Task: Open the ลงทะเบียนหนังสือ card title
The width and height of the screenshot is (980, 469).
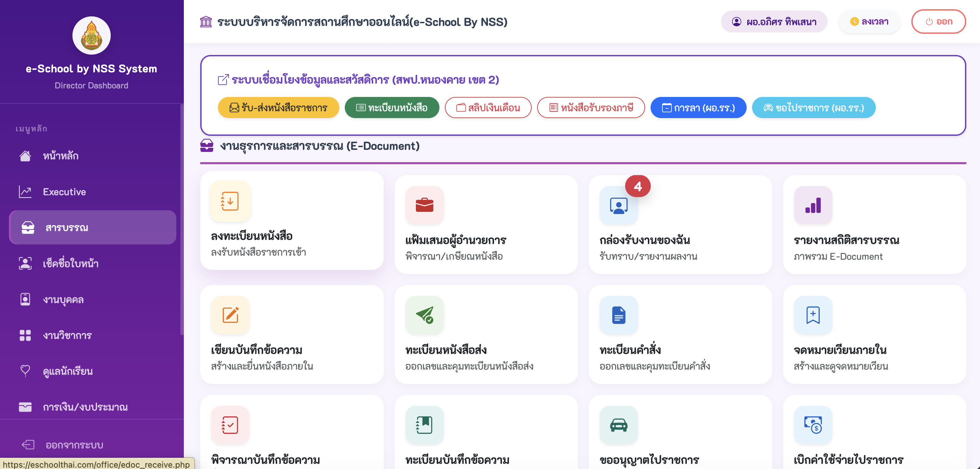Action: click(251, 236)
